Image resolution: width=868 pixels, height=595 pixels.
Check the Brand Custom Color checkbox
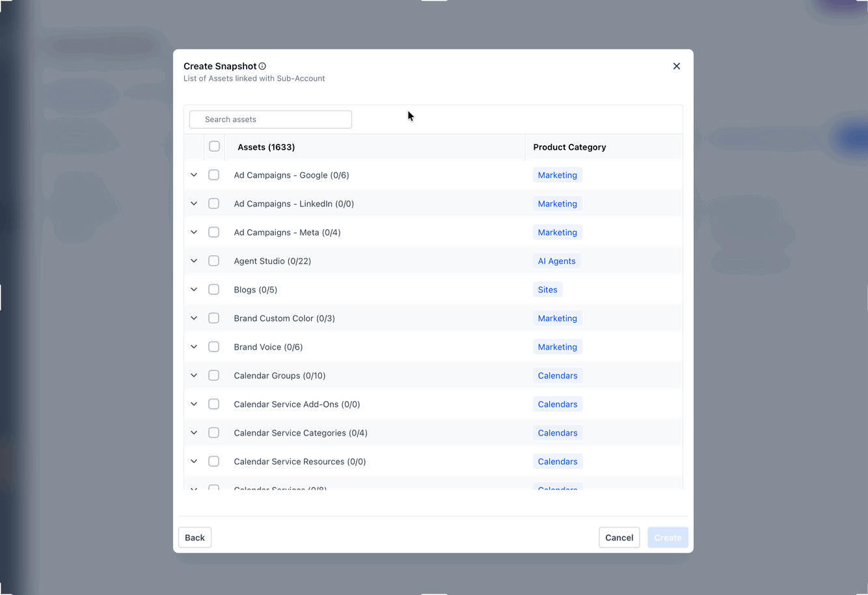coord(213,318)
